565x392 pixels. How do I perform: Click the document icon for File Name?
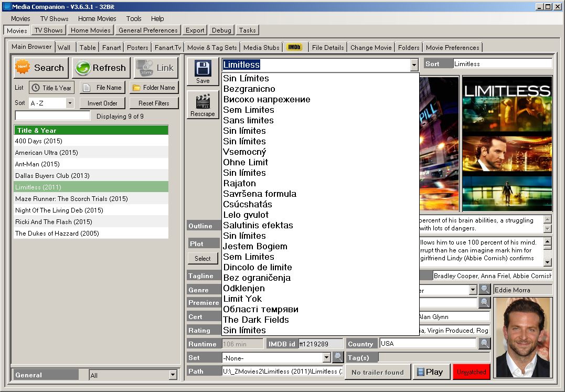tap(87, 88)
